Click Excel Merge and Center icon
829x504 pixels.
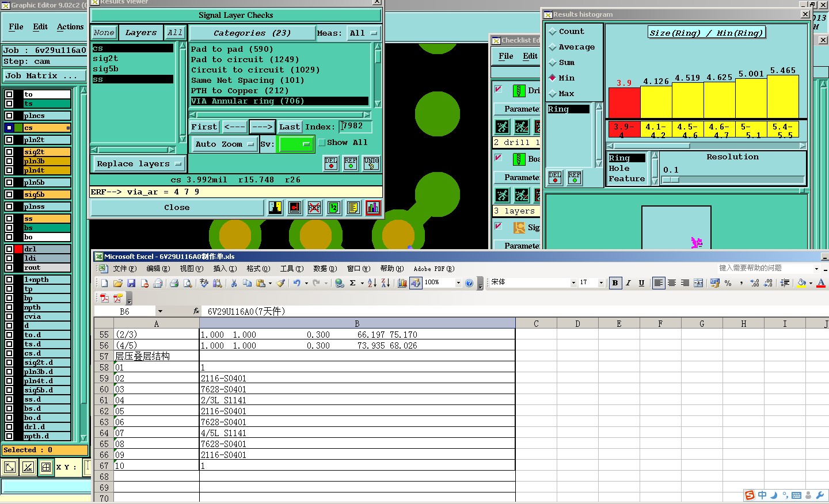tap(698, 282)
